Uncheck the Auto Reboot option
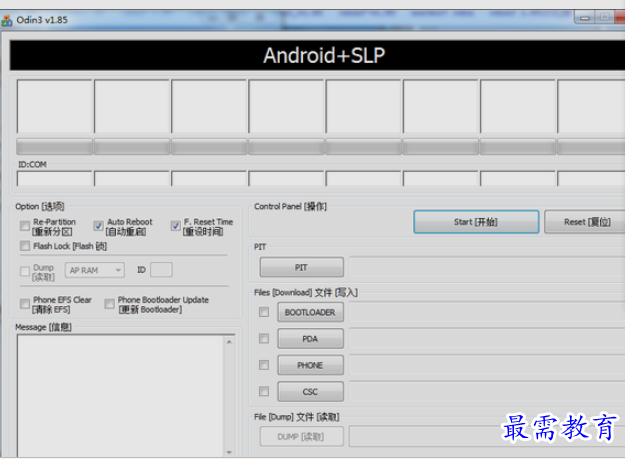 click(98, 226)
